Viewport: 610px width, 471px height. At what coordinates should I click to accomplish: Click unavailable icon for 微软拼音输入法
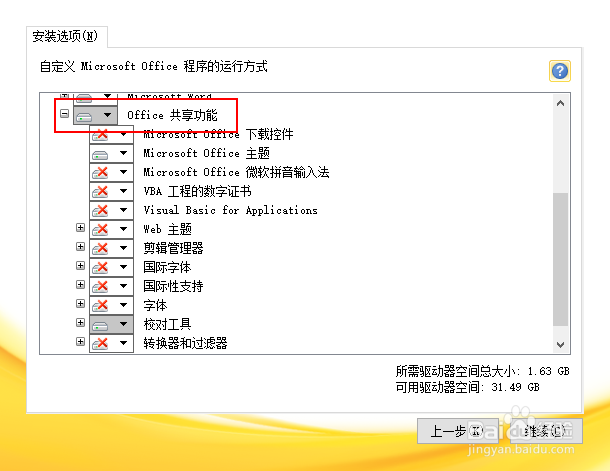point(100,172)
